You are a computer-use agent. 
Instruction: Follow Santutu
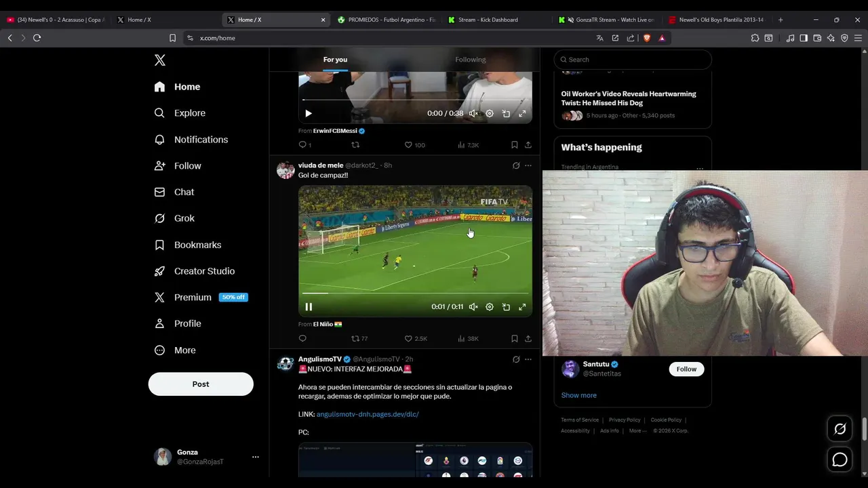click(686, 369)
